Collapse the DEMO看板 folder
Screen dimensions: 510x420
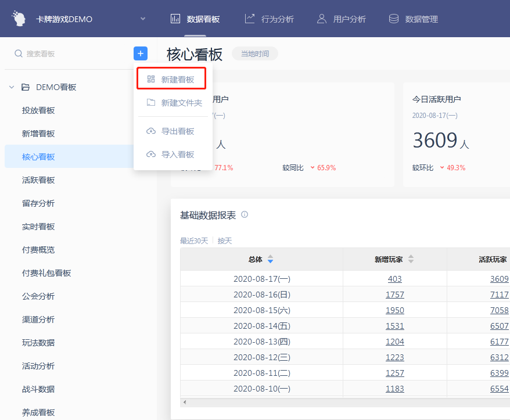pos(12,88)
